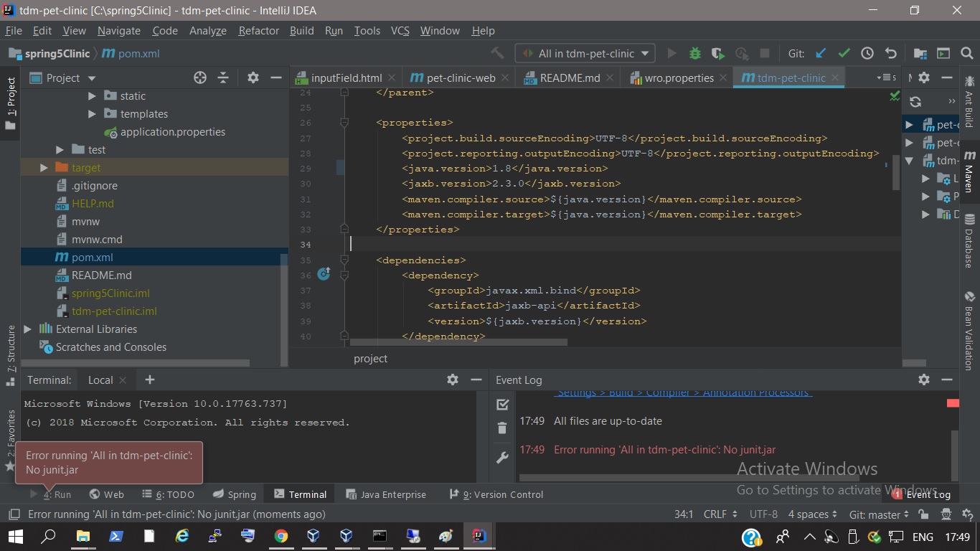Open the Git: master branch dropdown
The image size is (980, 551).
coord(879,514)
